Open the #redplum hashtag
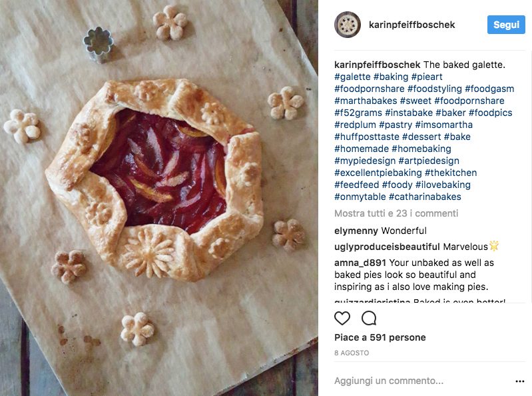This screenshot has width=532, height=396. 355,125
